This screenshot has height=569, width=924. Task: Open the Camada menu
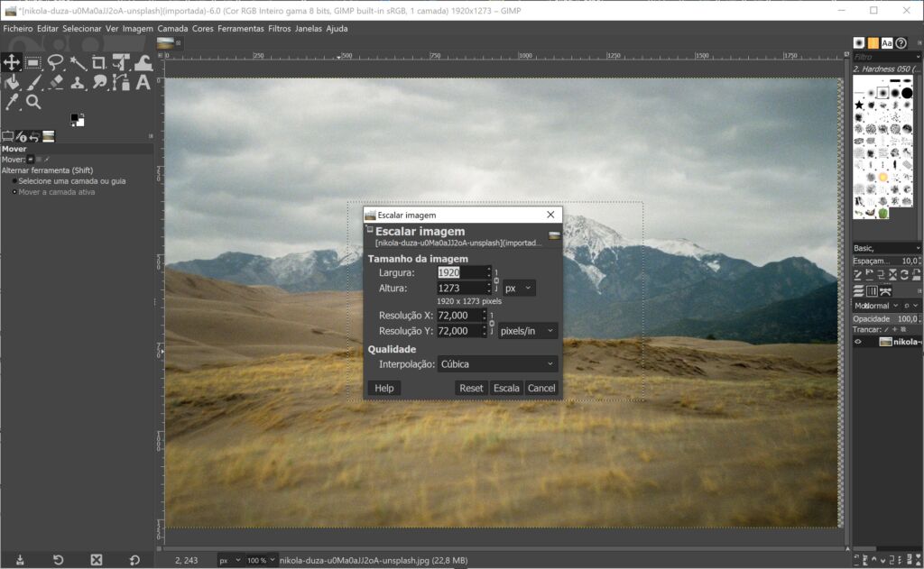173,29
